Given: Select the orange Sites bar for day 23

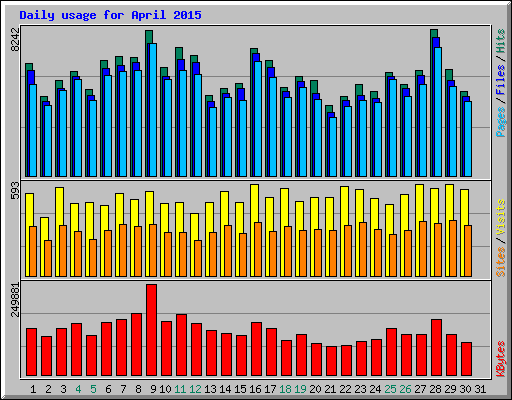Looking at the screenshot, I should click(x=363, y=249).
